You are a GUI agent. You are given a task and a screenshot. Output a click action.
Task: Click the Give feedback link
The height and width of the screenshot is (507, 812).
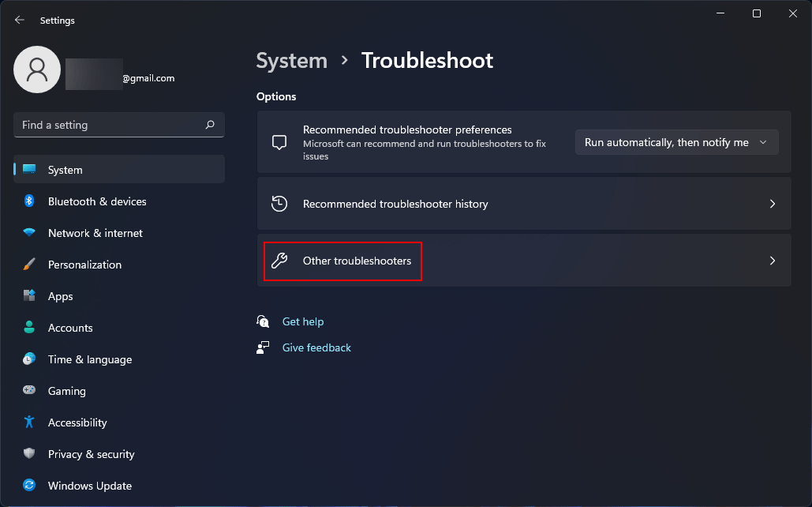(x=316, y=347)
